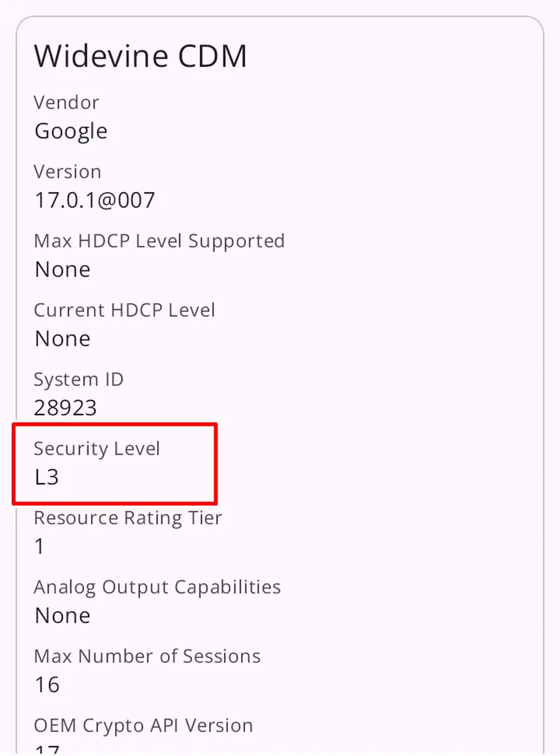Click the Security Level label
The image size is (560, 756).
pyautogui.click(x=97, y=449)
